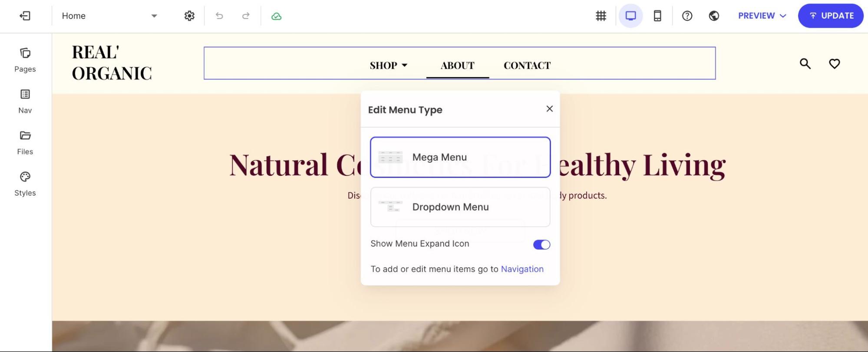Select the ABOUT menu item

point(458,66)
